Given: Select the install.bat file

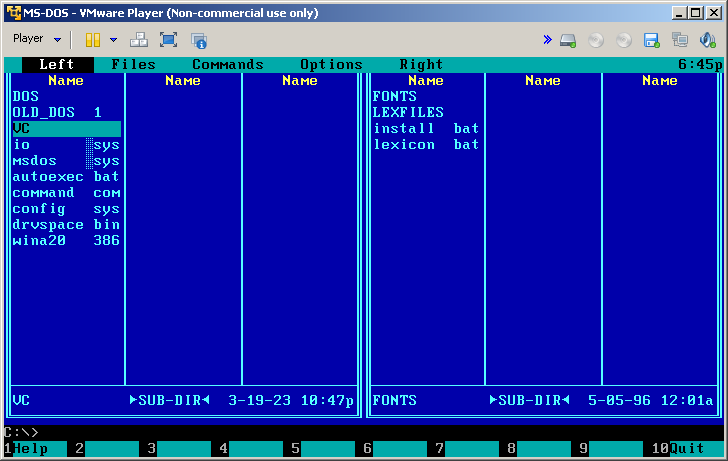Looking at the screenshot, I should pyautogui.click(x=426, y=129).
